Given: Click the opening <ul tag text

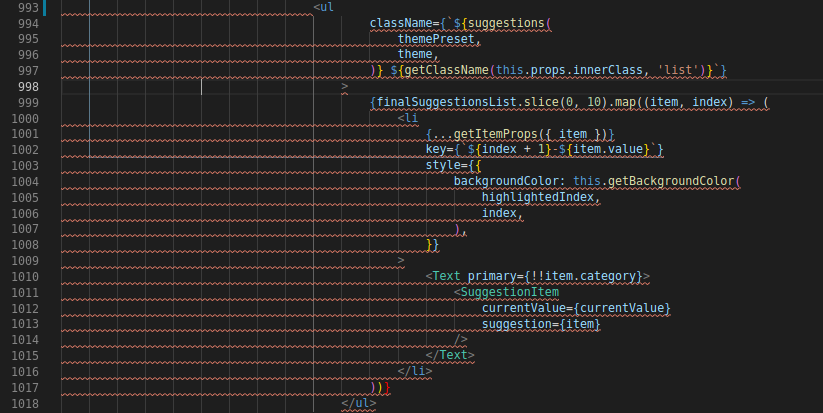Looking at the screenshot, I should pyautogui.click(x=324, y=7).
